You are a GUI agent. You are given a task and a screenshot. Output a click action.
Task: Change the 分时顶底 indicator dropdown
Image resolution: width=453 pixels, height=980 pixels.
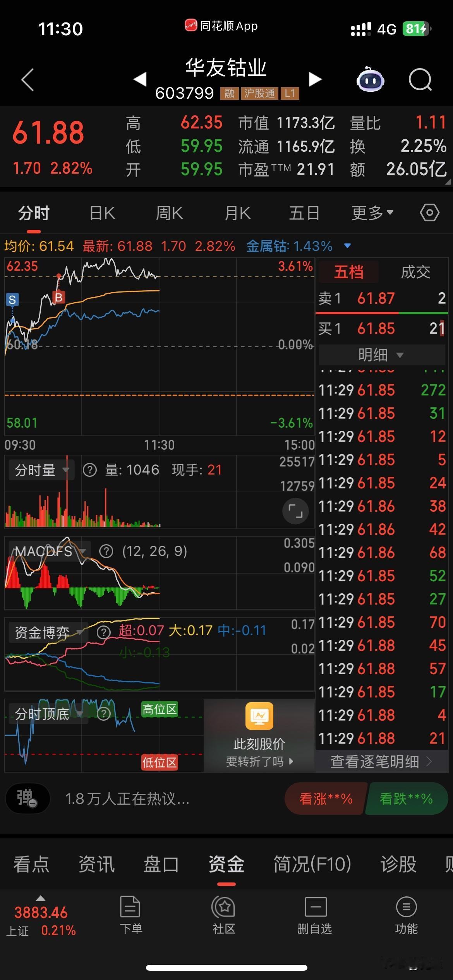[48, 713]
